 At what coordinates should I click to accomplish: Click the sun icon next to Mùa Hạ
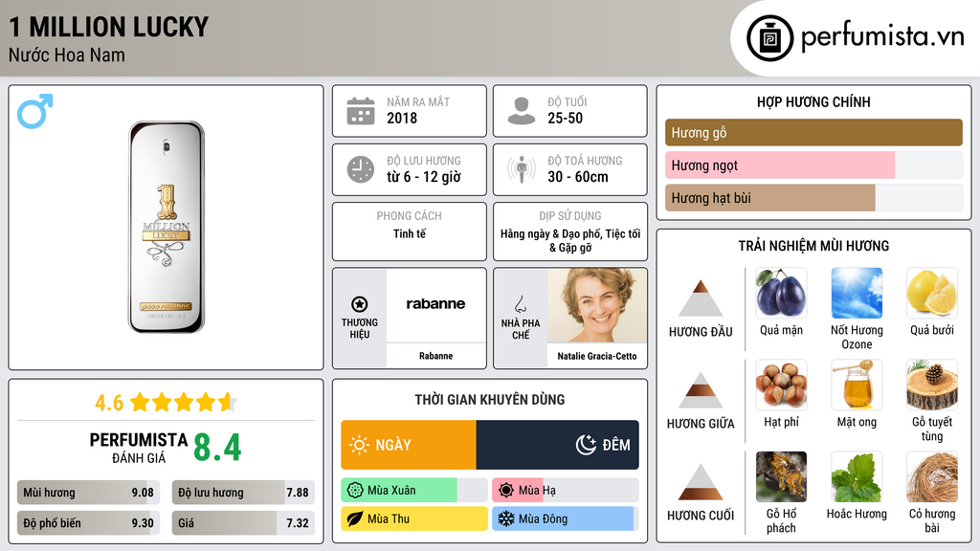506,491
